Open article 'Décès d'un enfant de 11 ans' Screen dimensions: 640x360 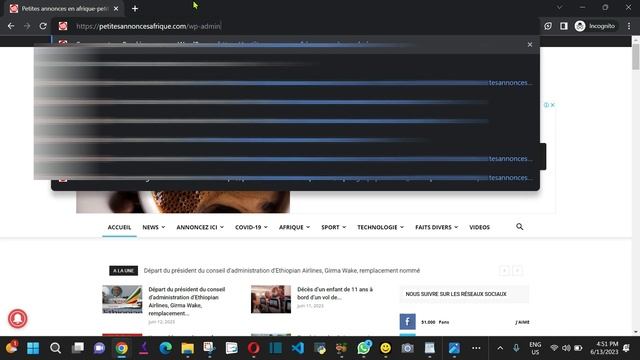[x=335, y=293]
